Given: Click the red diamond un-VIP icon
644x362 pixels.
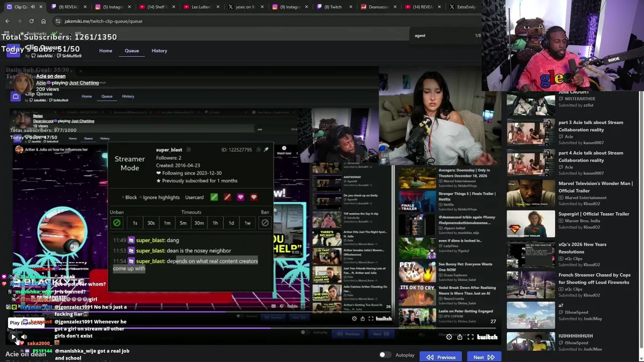Looking at the screenshot, I should (x=254, y=197).
